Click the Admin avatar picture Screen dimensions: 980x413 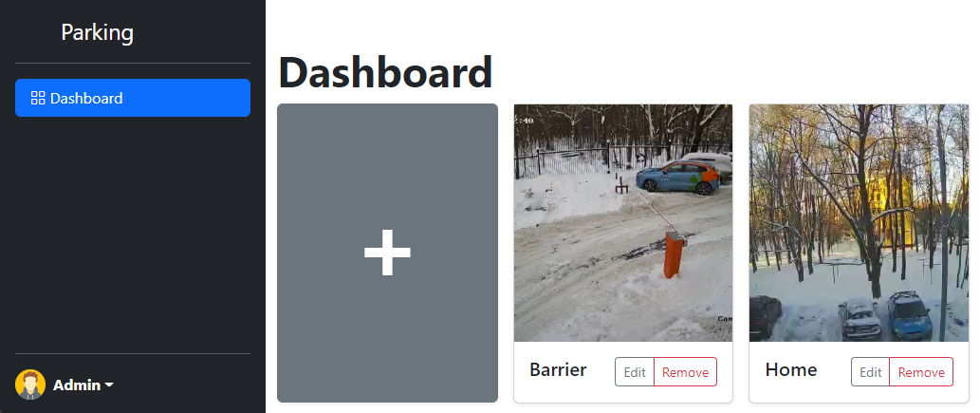point(30,385)
